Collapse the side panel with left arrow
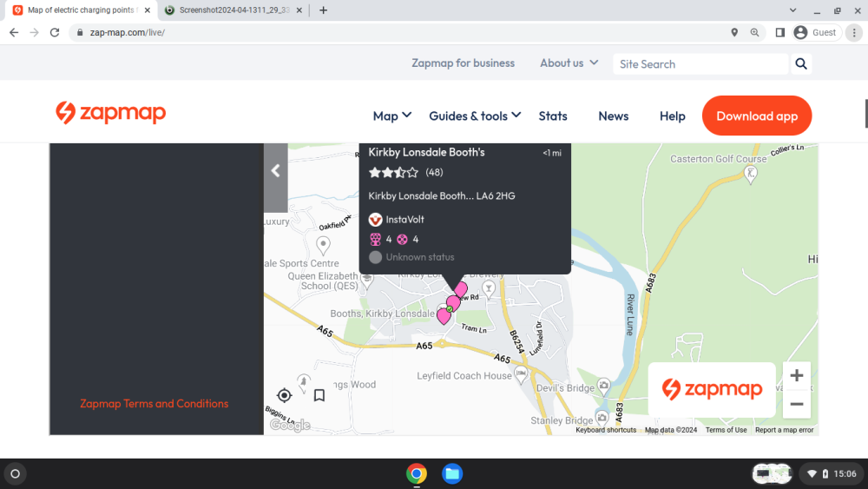 coord(276,170)
